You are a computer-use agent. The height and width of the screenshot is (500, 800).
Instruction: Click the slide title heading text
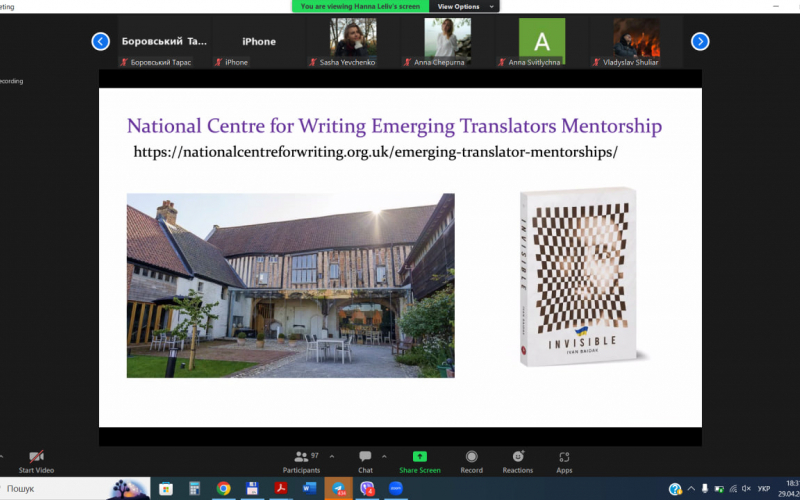pos(394,126)
